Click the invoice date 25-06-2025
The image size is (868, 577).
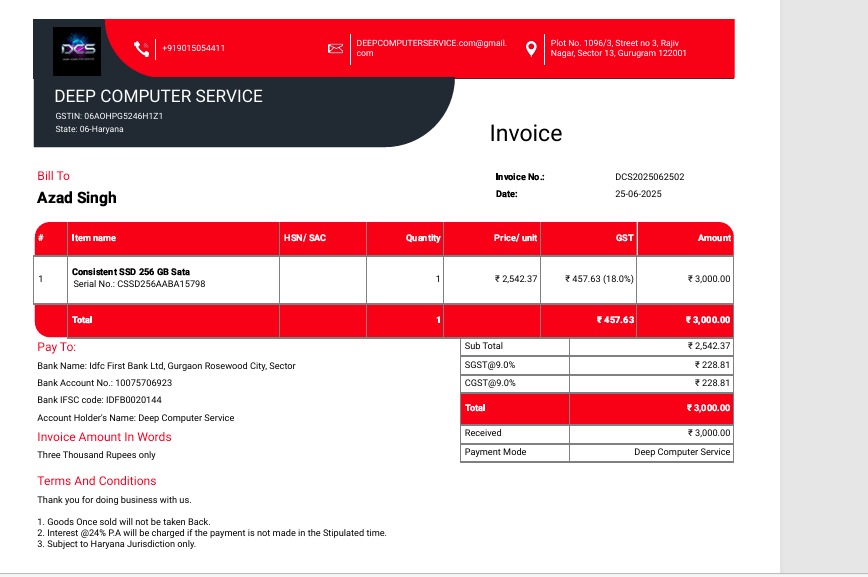(x=638, y=194)
